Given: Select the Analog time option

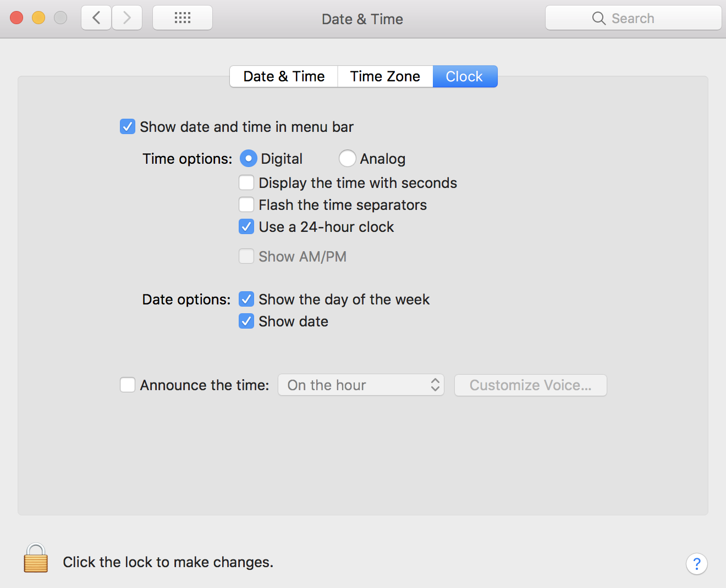Looking at the screenshot, I should point(347,159).
